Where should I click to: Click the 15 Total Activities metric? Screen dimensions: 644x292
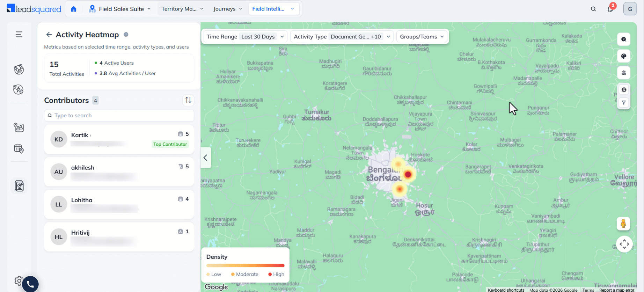click(x=67, y=69)
